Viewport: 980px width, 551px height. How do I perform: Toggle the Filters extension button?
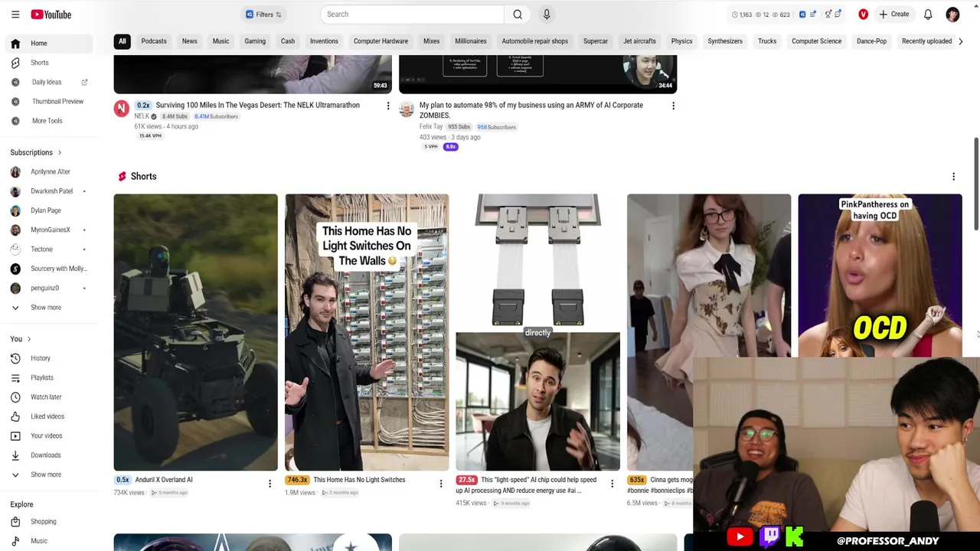pyautogui.click(x=263, y=15)
